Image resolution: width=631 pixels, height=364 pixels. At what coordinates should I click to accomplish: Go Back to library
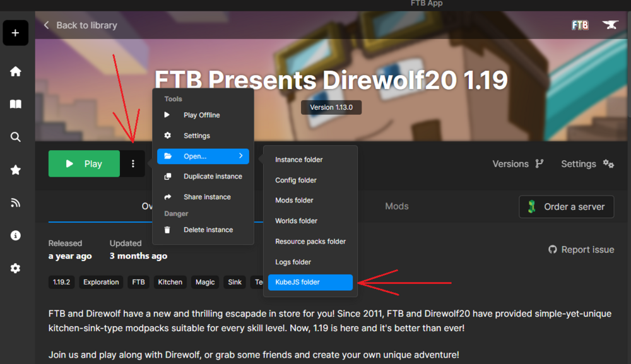point(80,25)
